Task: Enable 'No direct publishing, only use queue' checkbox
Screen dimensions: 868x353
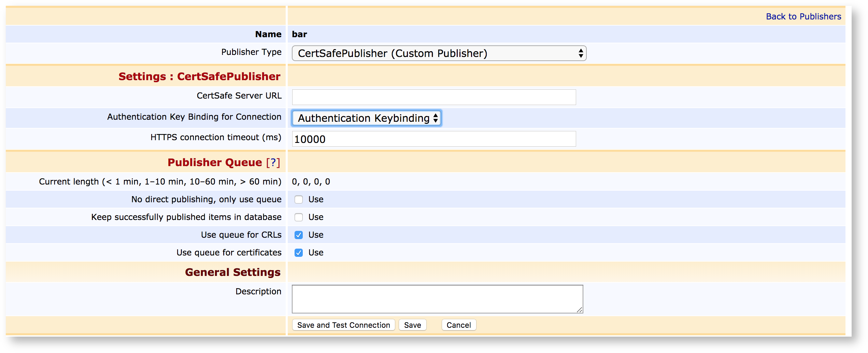Action: [x=299, y=200]
